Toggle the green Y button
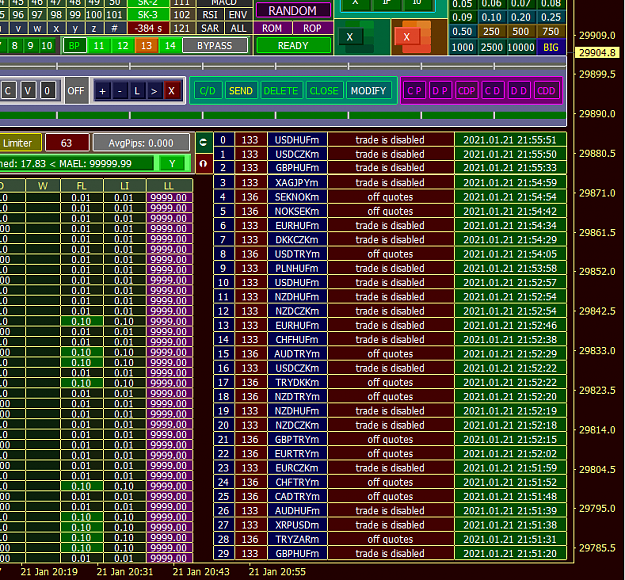Screen dimensions: 625x580 click(x=172, y=163)
